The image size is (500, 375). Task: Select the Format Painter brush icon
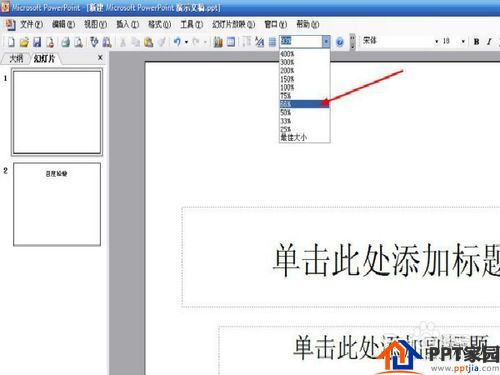point(162,42)
